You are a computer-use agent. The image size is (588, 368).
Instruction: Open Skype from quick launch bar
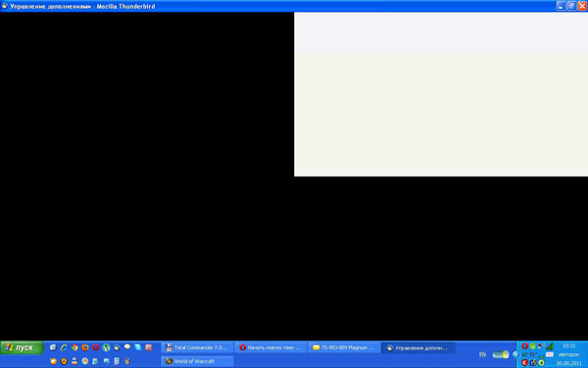tap(137, 347)
